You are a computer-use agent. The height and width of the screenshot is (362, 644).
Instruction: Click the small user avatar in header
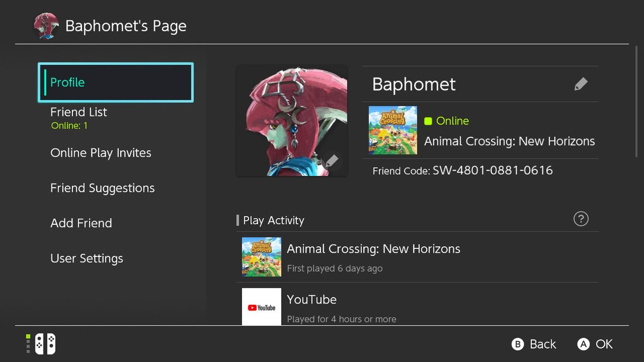46,26
